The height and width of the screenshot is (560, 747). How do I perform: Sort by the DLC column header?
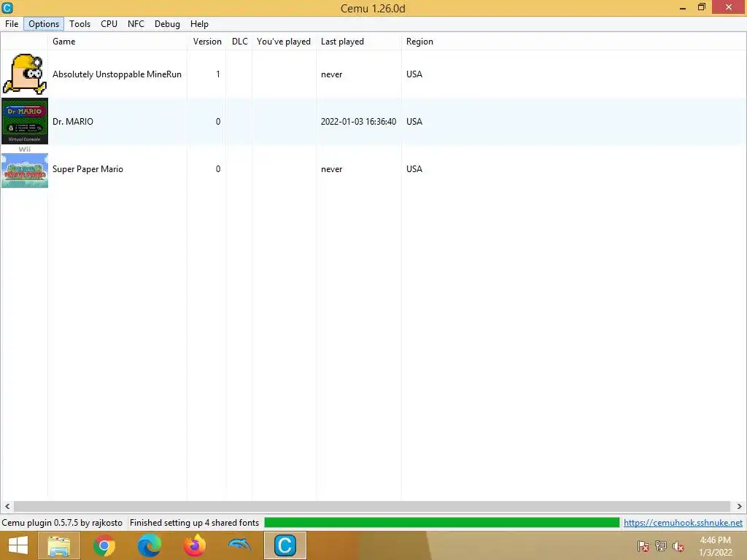tap(239, 42)
